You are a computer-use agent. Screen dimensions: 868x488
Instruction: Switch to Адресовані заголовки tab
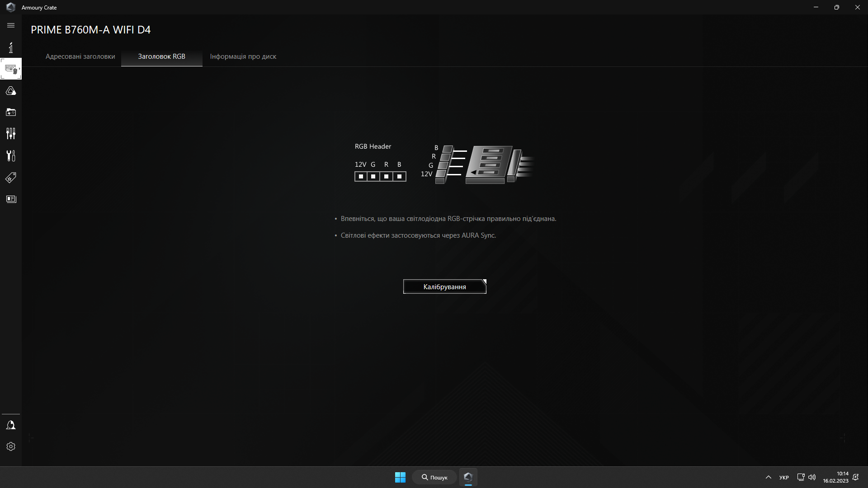click(80, 56)
